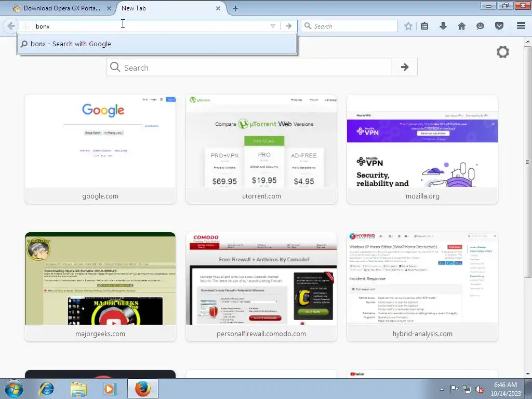Screen dimensions: 532x399
Task: Open the hamburger menu button
Action: coord(521,26)
